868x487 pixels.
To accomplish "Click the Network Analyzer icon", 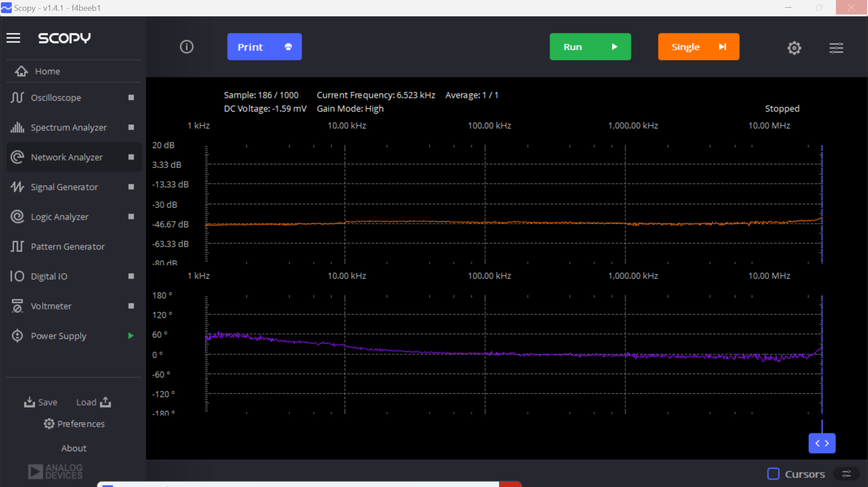I will pos(17,157).
